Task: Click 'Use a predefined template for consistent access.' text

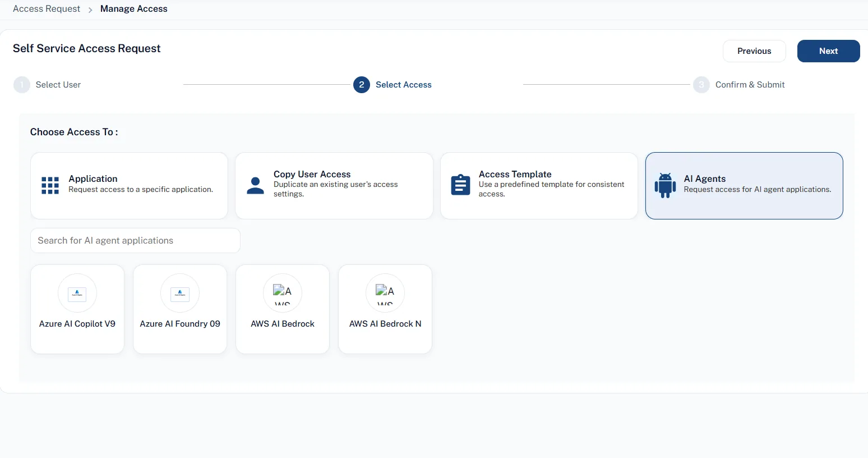Action: click(551, 189)
